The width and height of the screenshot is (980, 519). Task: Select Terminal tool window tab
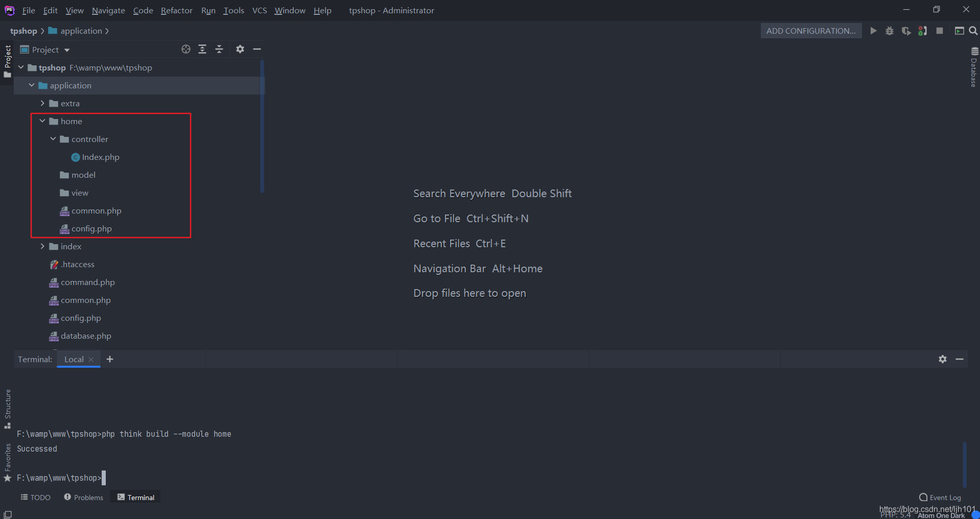click(136, 498)
